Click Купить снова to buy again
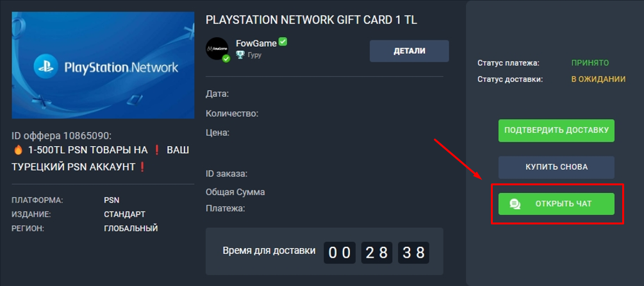 click(x=556, y=167)
